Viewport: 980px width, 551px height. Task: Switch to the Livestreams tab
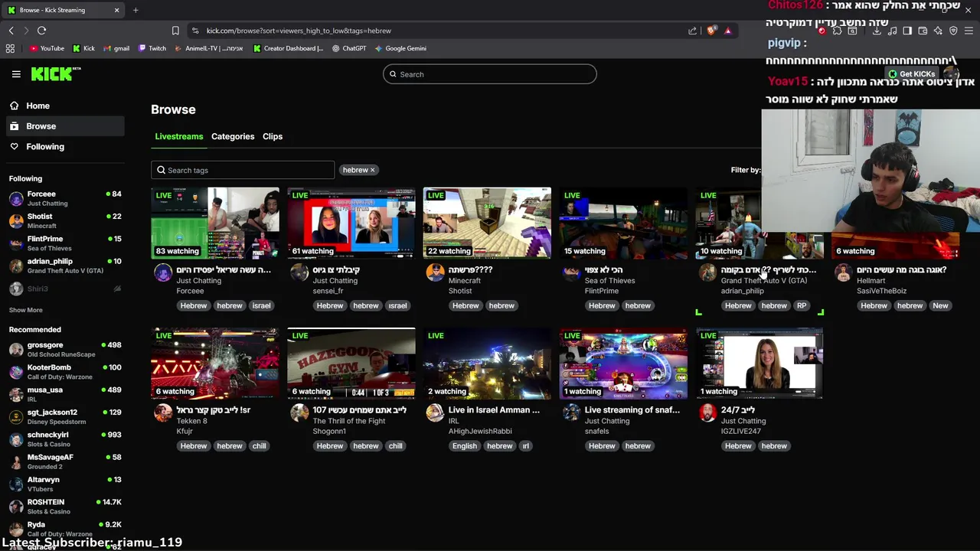click(179, 136)
